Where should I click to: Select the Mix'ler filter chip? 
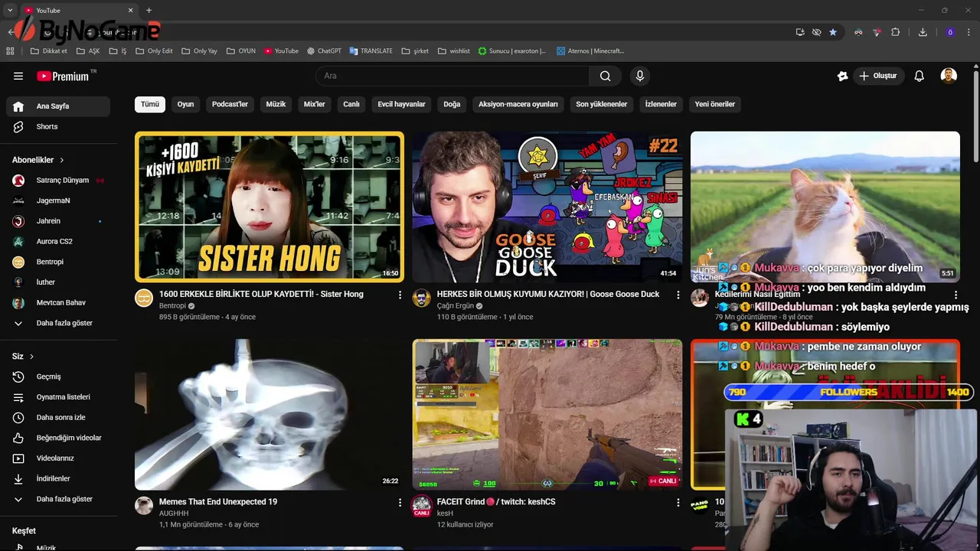[x=315, y=104]
